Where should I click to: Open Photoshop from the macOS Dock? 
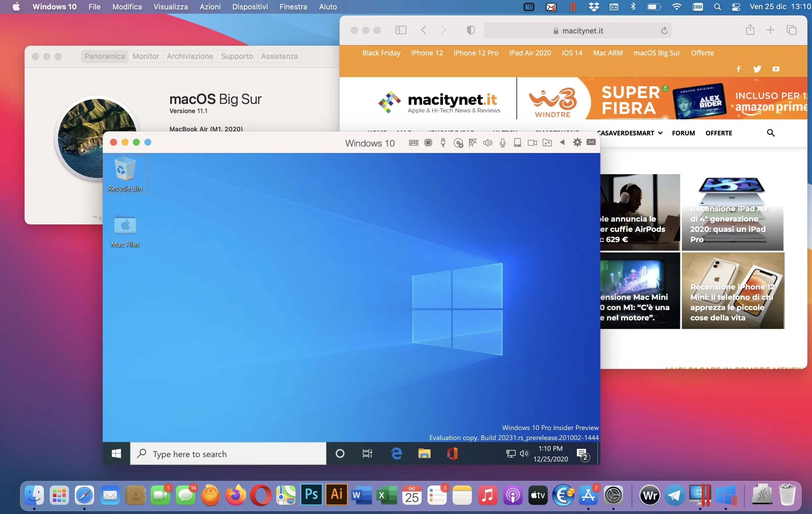click(x=311, y=495)
